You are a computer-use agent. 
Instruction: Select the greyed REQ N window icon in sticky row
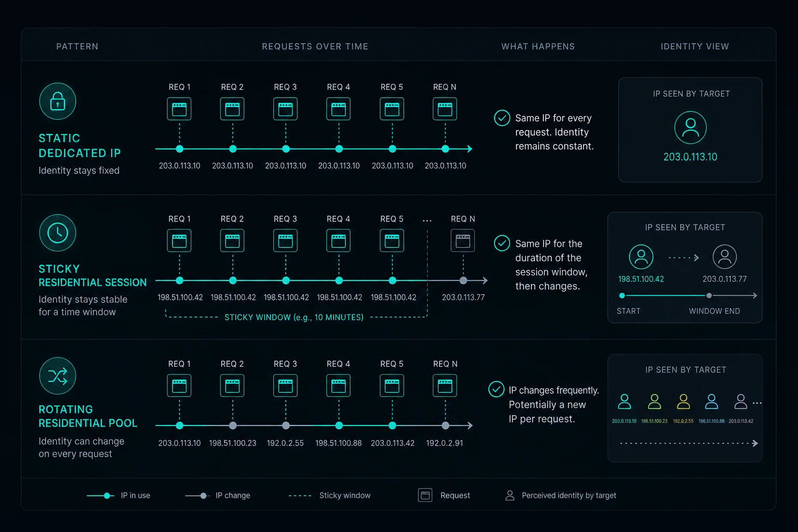pos(463,241)
